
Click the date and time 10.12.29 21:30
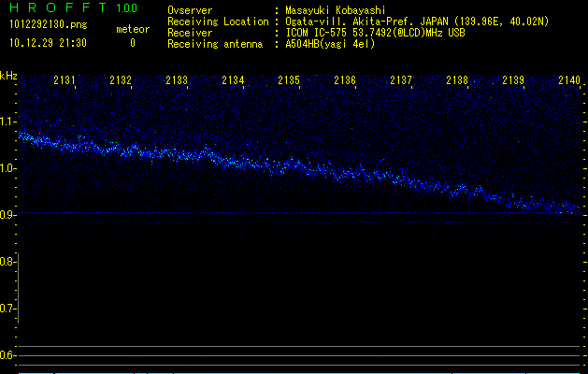point(48,43)
